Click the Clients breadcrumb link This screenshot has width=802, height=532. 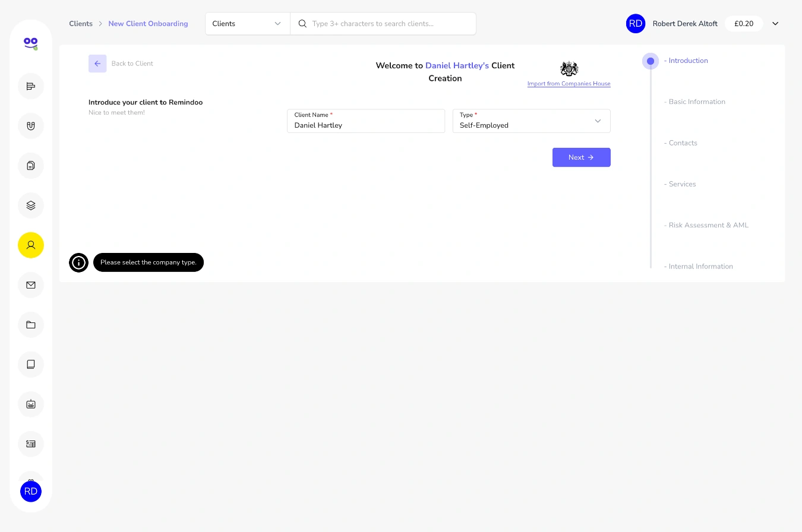point(81,24)
